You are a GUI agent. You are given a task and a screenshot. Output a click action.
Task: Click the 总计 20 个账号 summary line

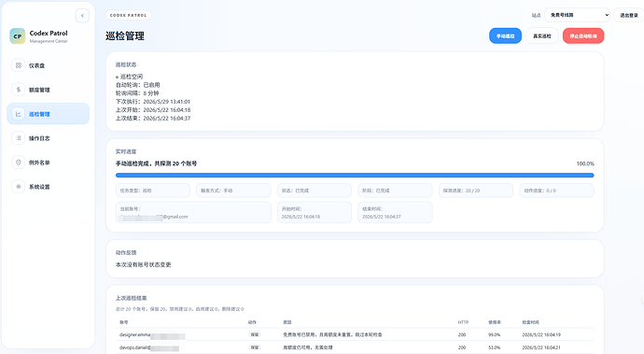(179, 309)
